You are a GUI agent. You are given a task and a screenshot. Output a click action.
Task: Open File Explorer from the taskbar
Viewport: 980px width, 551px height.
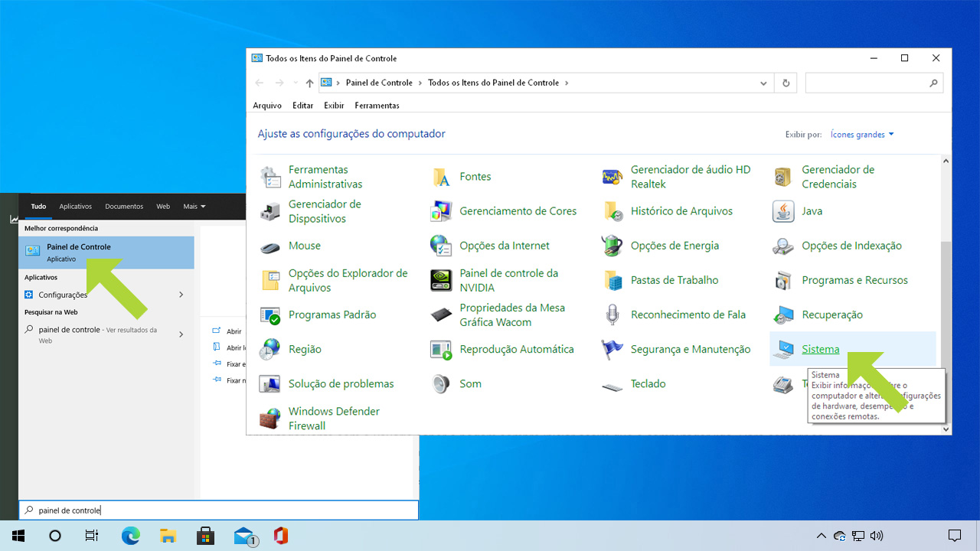pos(168,536)
